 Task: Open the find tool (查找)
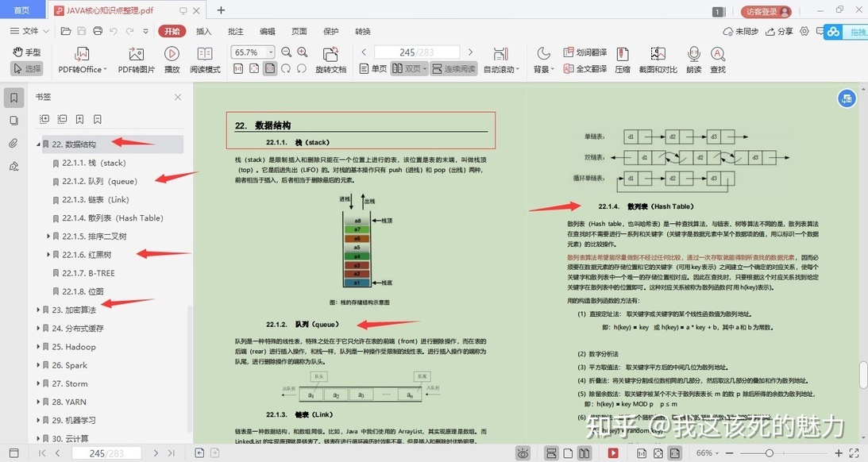[x=717, y=60]
